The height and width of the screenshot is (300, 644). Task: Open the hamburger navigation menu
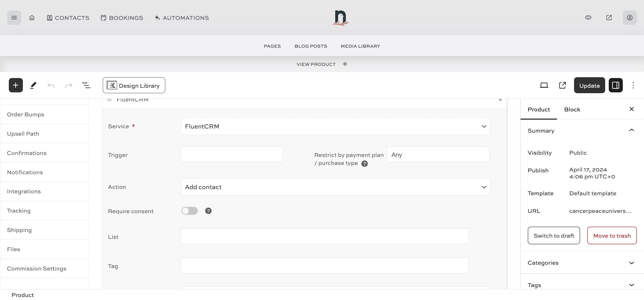tap(14, 17)
